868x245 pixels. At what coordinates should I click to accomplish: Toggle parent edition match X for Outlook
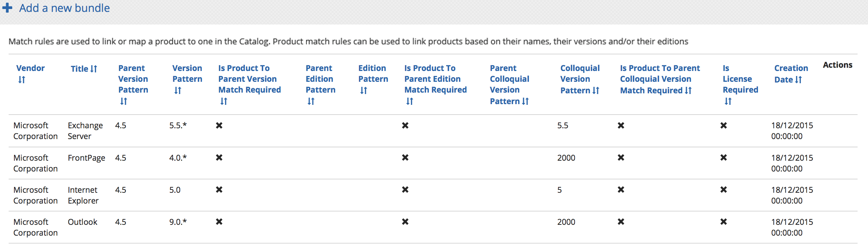coord(405,222)
